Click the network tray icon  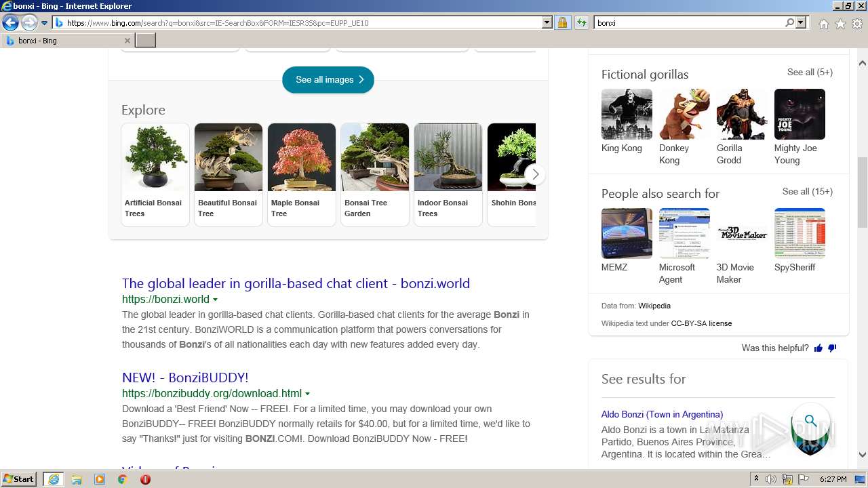(x=787, y=479)
